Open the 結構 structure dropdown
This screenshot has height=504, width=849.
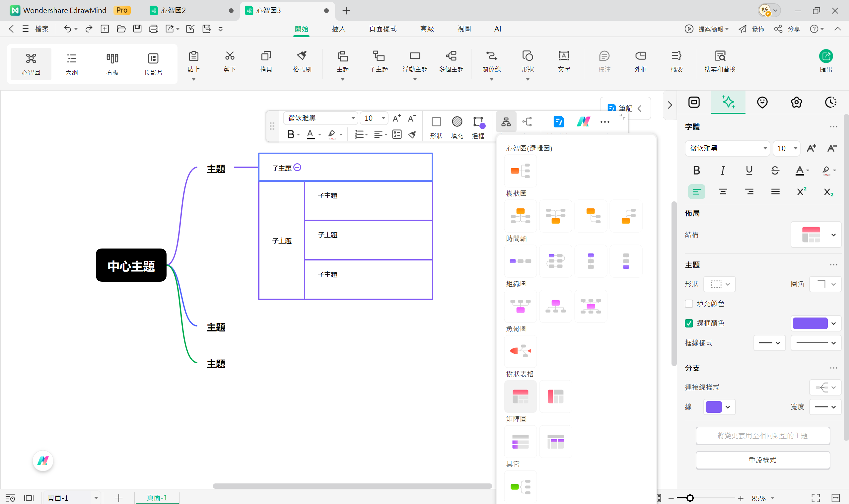click(x=816, y=235)
